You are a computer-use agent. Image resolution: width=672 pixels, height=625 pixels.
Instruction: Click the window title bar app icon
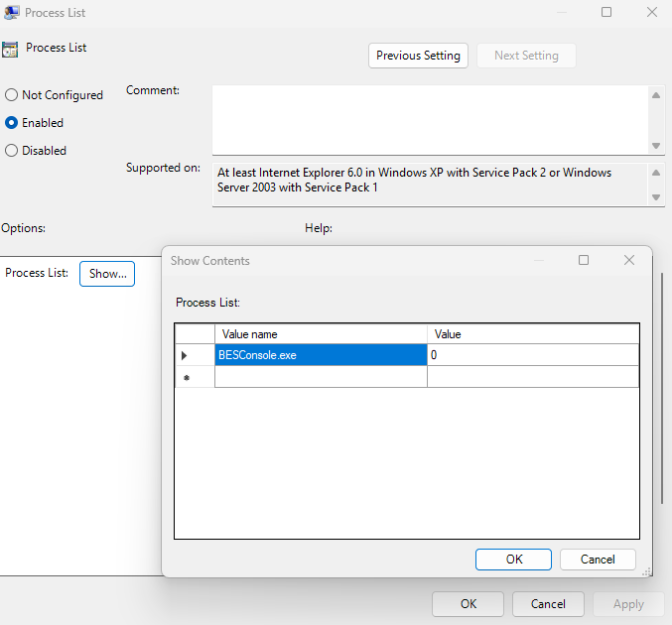tap(12, 13)
